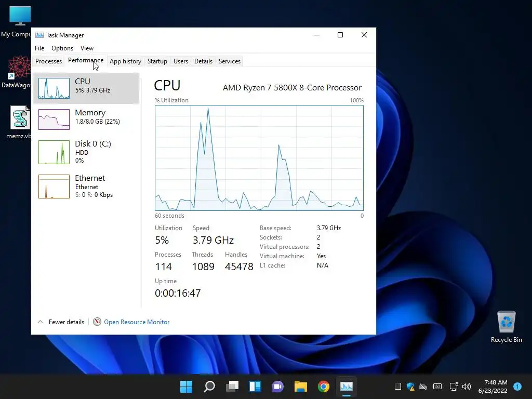The height and width of the screenshot is (399, 532).
Task: Select the CPU mini graph thumbnail
Action: pyautogui.click(x=54, y=88)
